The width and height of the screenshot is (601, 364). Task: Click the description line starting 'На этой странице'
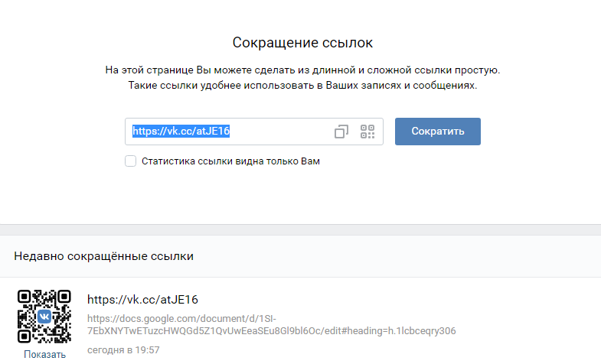(302, 70)
